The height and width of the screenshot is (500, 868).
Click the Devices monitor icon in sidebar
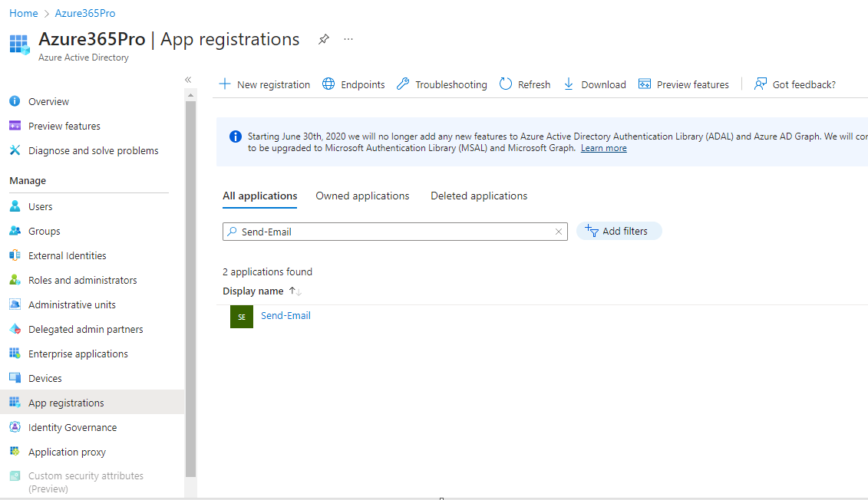tap(15, 378)
